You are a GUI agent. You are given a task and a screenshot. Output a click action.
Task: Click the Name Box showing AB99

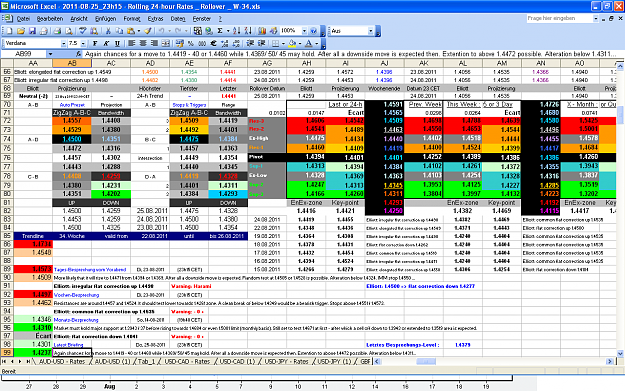point(24,54)
